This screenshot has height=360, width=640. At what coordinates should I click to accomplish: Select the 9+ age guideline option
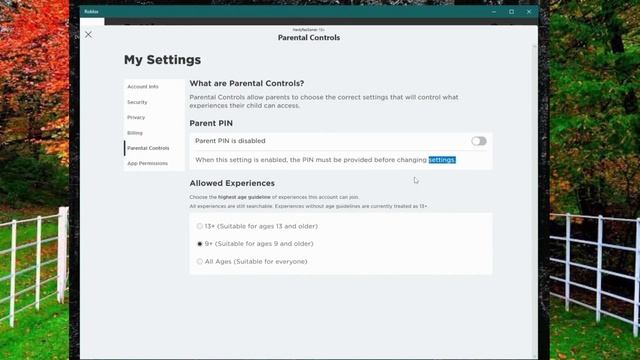pos(200,244)
